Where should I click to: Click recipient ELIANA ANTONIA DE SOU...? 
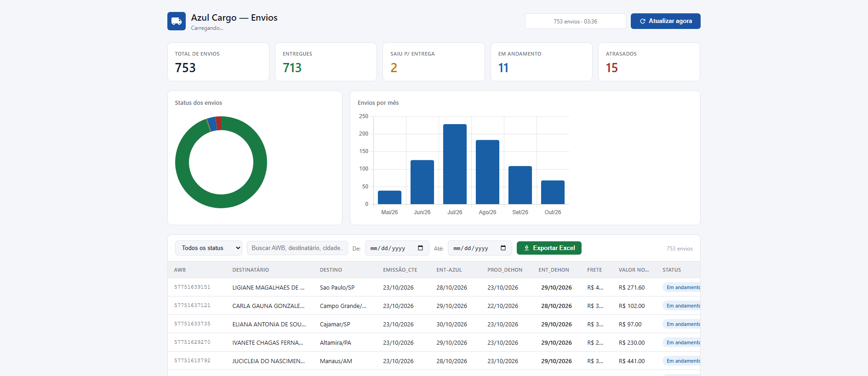[269, 325]
